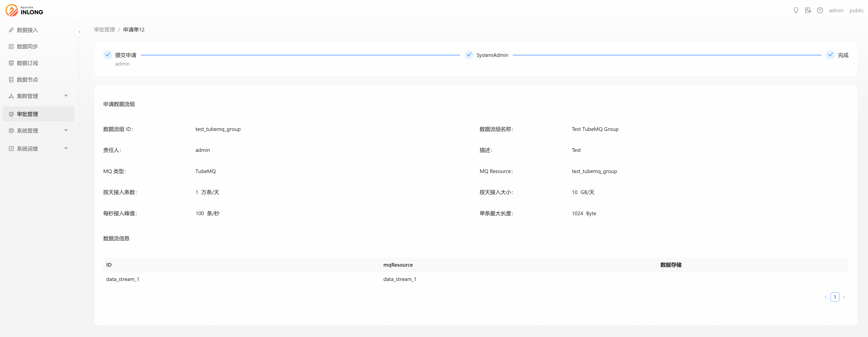Click the lightbulb theme icon
868x337 pixels.
796,10
